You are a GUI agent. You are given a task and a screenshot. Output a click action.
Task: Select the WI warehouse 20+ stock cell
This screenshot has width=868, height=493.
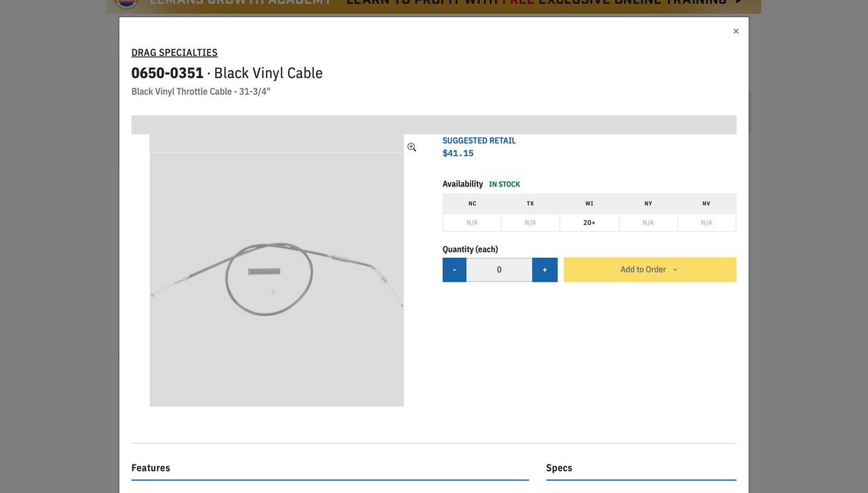(x=589, y=223)
